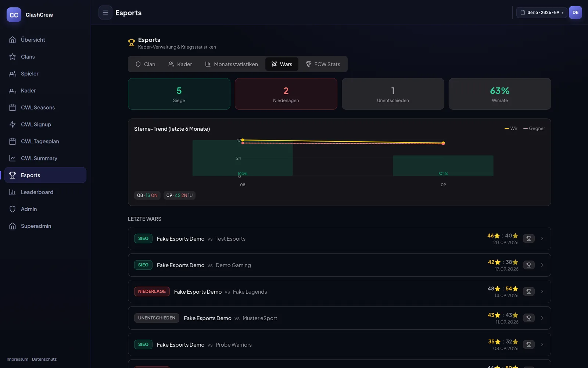Click trophy icon on Fake Legends war row
This screenshot has width=588, height=368.
click(x=529, y=291)
